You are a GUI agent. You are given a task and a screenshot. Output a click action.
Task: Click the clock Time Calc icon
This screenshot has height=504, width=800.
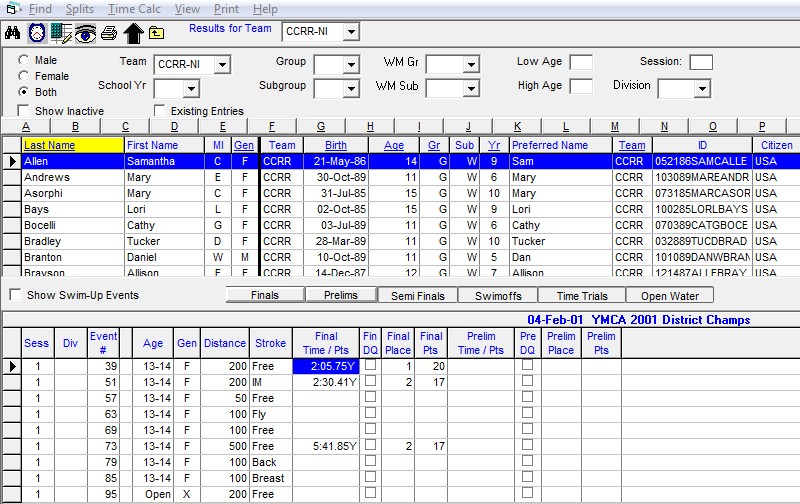click(x=37, y=33)
